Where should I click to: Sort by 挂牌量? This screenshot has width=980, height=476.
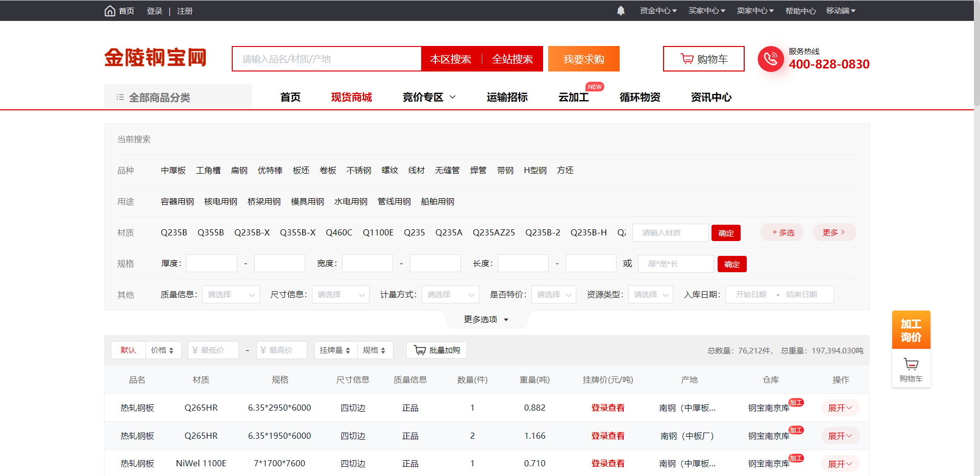point(335,350)
